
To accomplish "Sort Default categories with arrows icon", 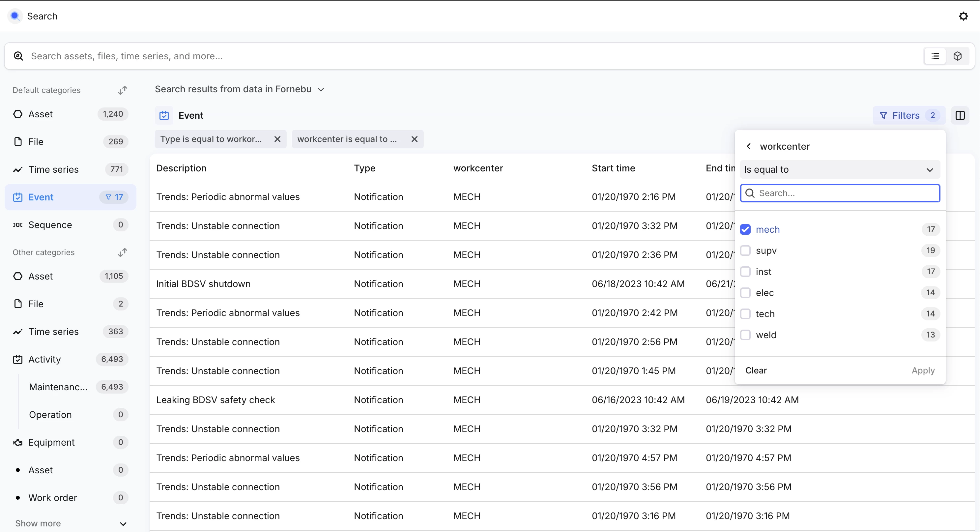I will 122,90.
